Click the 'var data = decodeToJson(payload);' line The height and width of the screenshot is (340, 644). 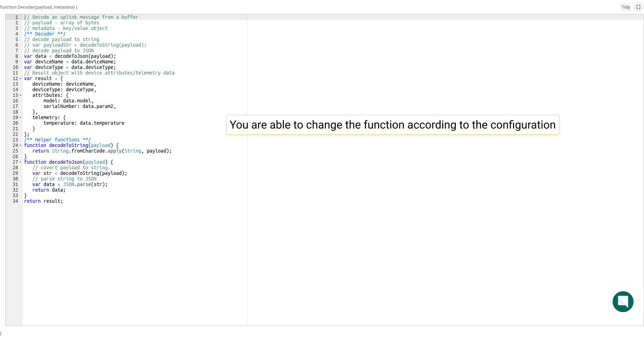70,56
